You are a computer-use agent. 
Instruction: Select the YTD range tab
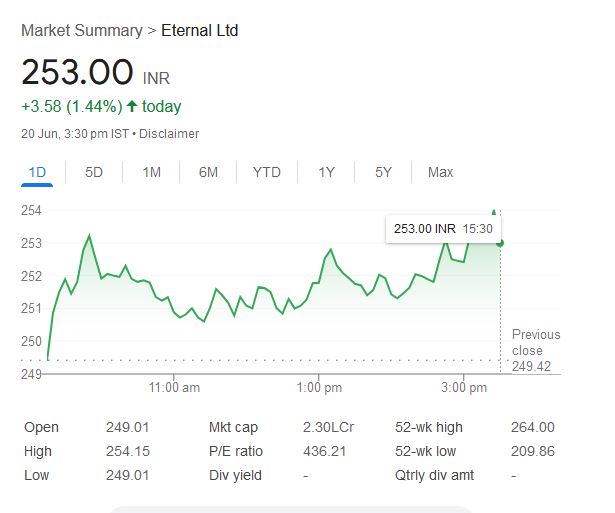click(x=267, y=172)
